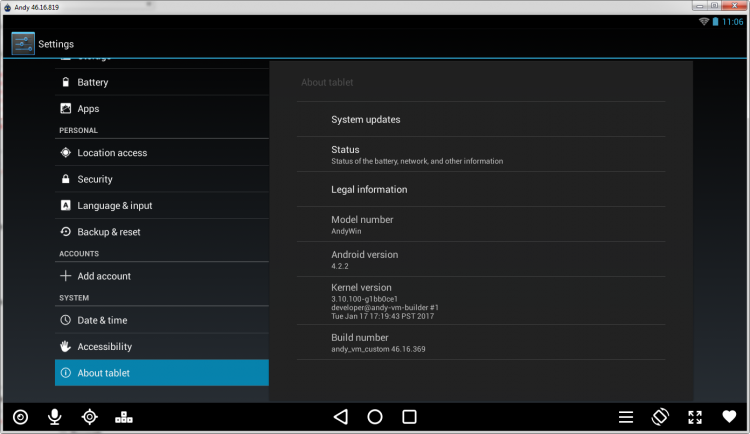Open the Settings app icon in header
Image resolution: width=750 pixels, height=434 pixels.
23,44
